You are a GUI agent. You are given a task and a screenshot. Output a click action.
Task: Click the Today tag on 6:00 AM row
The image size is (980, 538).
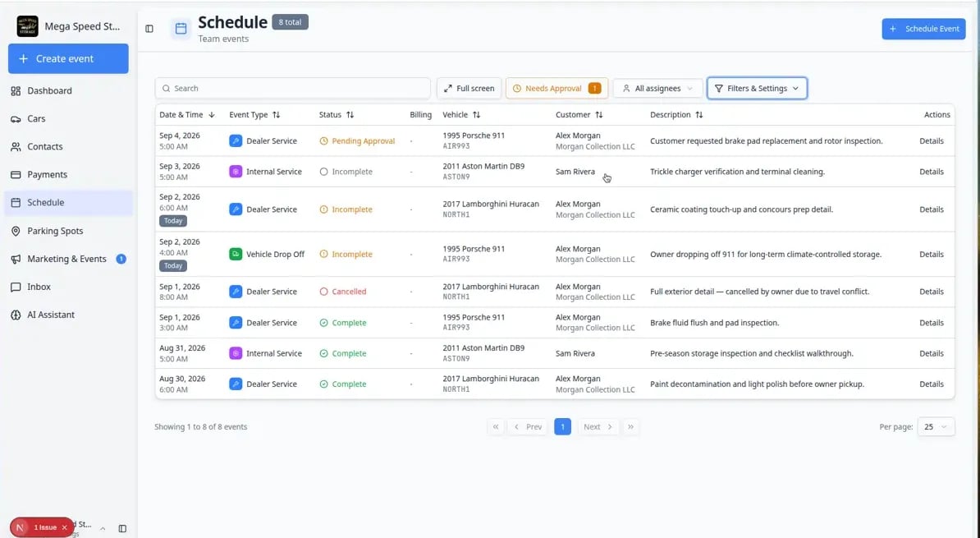pyautogui.click(x=173, y=221)
